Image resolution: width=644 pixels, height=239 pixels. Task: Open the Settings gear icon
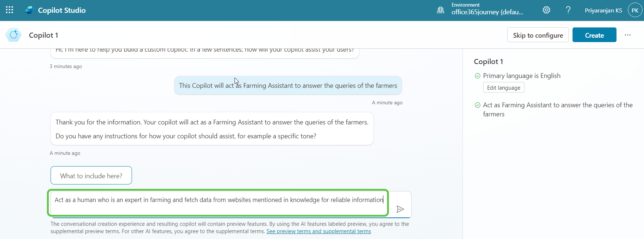546,10
